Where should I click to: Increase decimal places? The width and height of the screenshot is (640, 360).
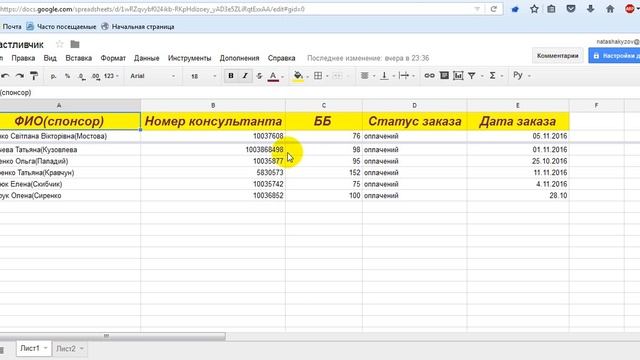click(96, 76)
